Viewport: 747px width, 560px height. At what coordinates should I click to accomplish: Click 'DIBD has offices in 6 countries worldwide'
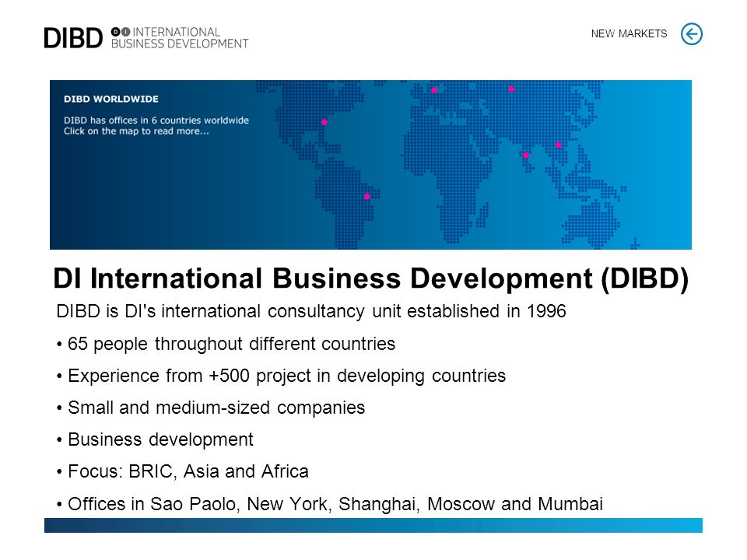click(156, 121)
